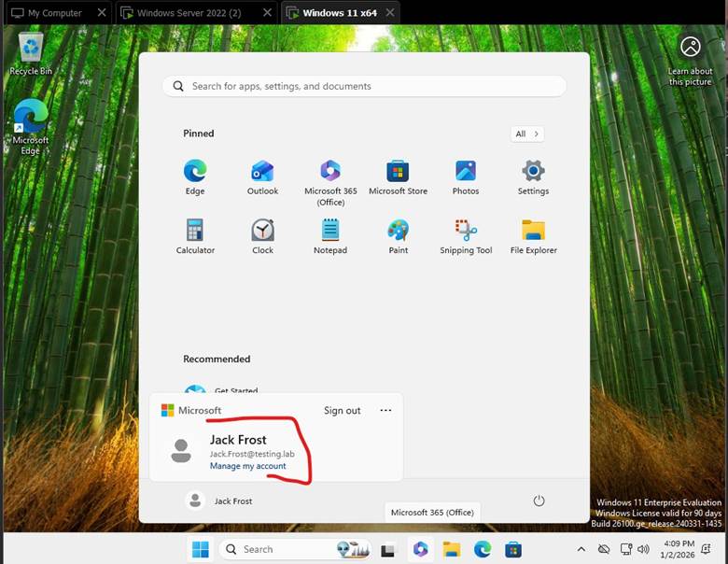
Task: Click the Start menu search field
Action: coord(364,86)
